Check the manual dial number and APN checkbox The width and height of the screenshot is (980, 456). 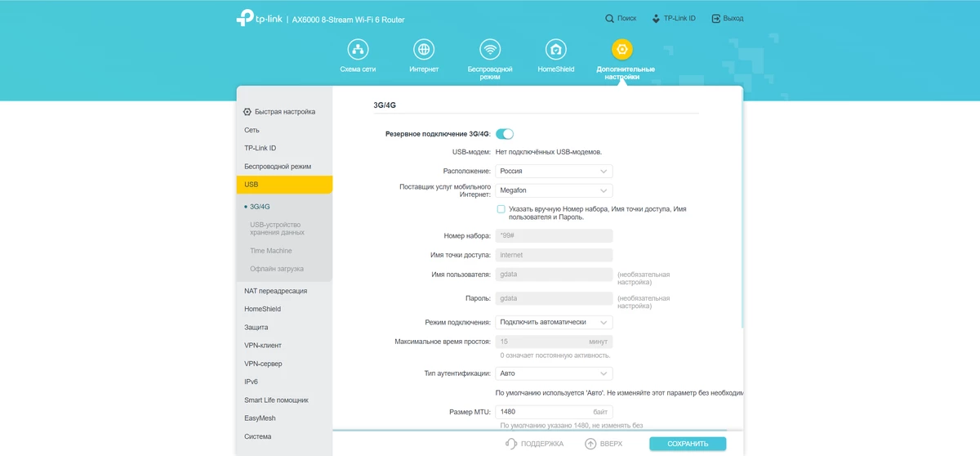coord(501,209)
